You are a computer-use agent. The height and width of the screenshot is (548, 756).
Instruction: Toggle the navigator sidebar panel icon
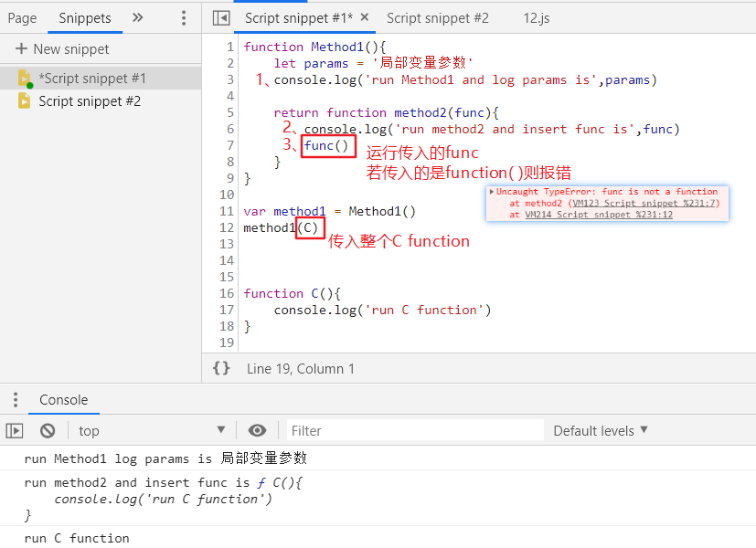221,18
